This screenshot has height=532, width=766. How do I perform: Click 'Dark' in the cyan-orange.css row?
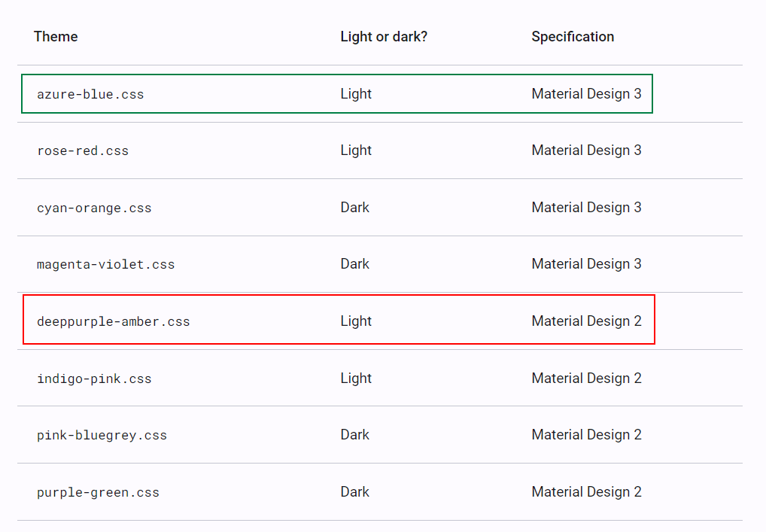354,208
